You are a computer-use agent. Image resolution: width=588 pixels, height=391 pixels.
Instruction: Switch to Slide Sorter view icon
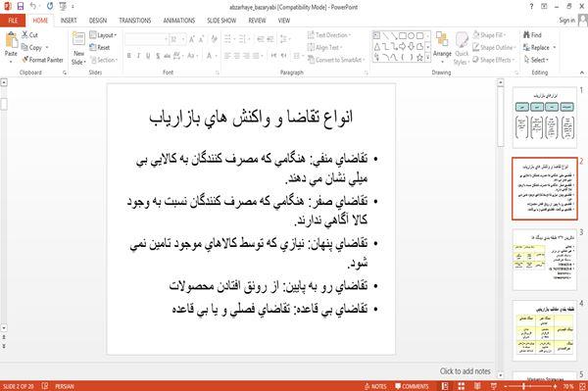462,386
